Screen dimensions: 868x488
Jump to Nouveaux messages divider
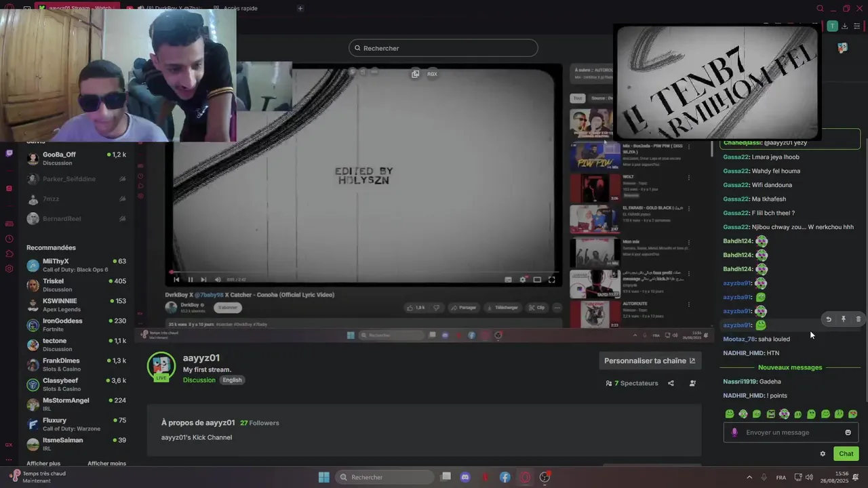(x=790, y=367)
